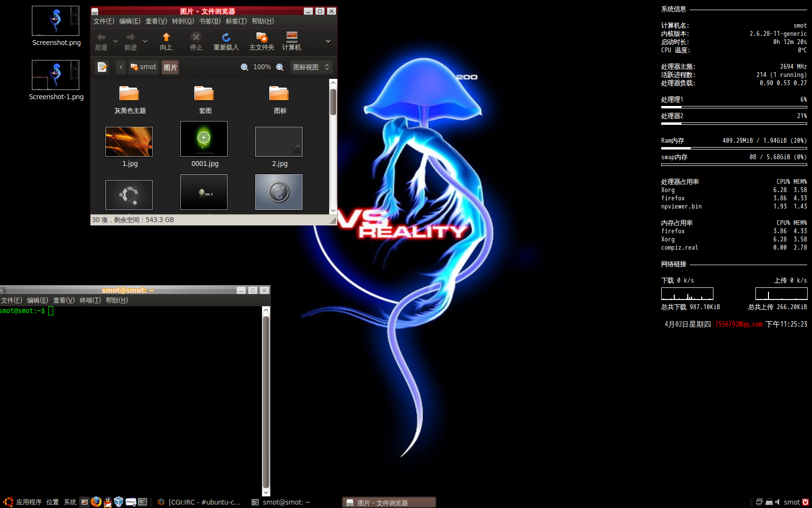
Task: Open 转到(G) menu in file browser
Action: coord(183,21)
